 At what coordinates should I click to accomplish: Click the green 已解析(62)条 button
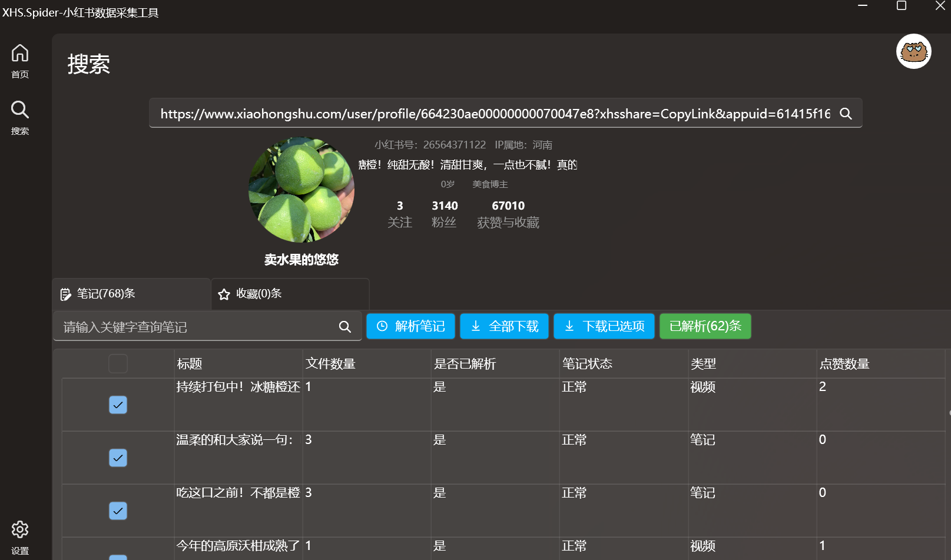pyautogui.click(x=705, y=326)
